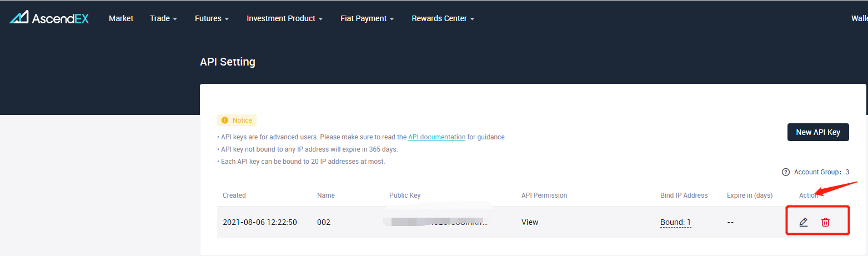Expand the Trade dropdown menu
868x256 pixels.
click(x=163, y=18)
